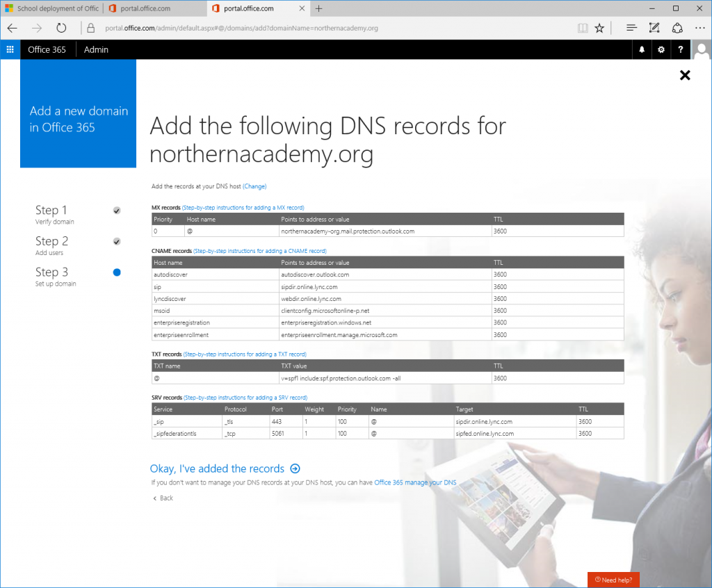
Task: Click the Share icon in browser toolbar
Action: [677, 28]
